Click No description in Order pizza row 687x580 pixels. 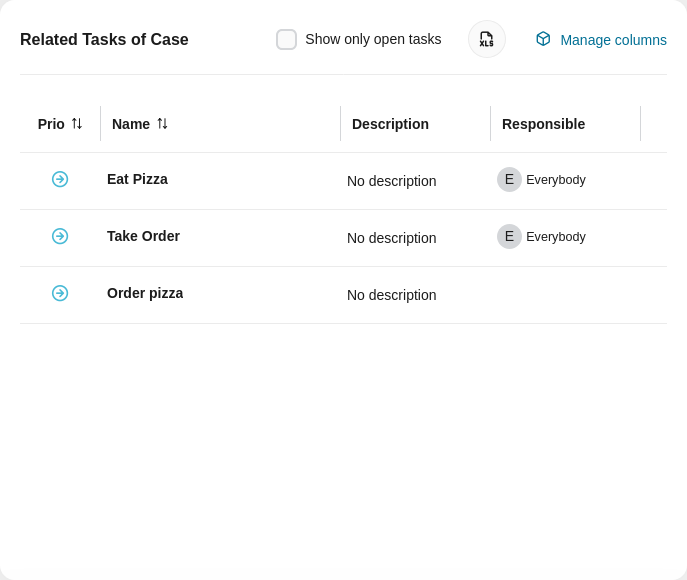click(x=392, y=295)
